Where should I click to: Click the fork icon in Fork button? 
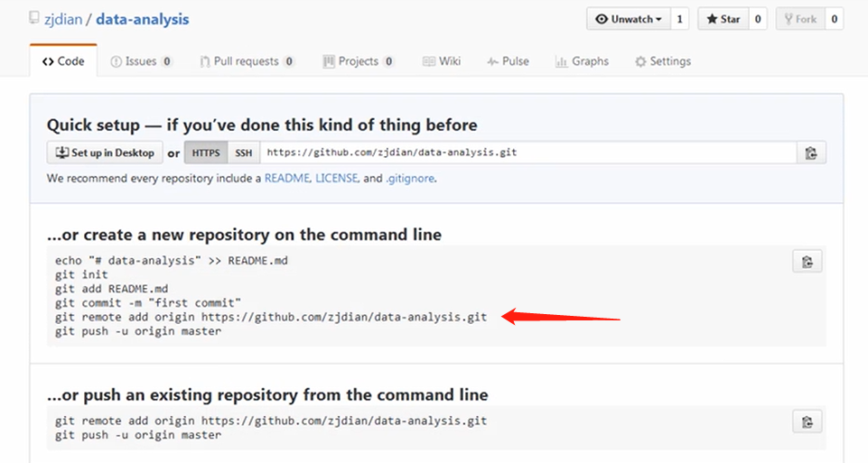click(x=789, y=19)
